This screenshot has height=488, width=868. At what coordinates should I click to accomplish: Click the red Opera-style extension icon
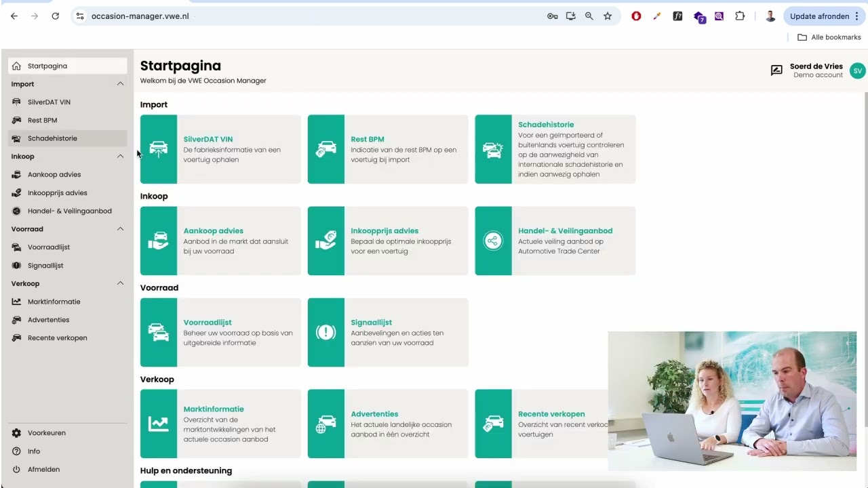[x=636, y=16]
